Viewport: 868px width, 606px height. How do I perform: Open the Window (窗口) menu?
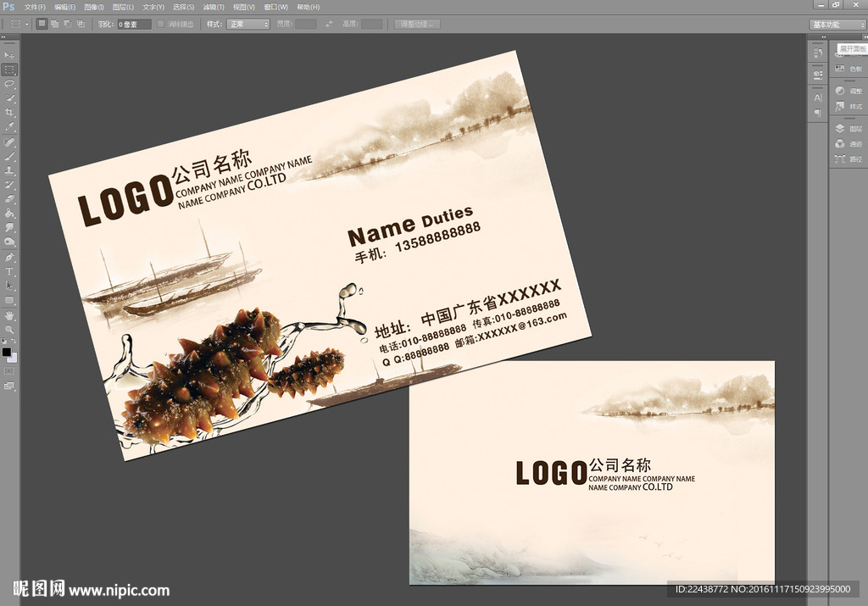[x=275, y=7]
